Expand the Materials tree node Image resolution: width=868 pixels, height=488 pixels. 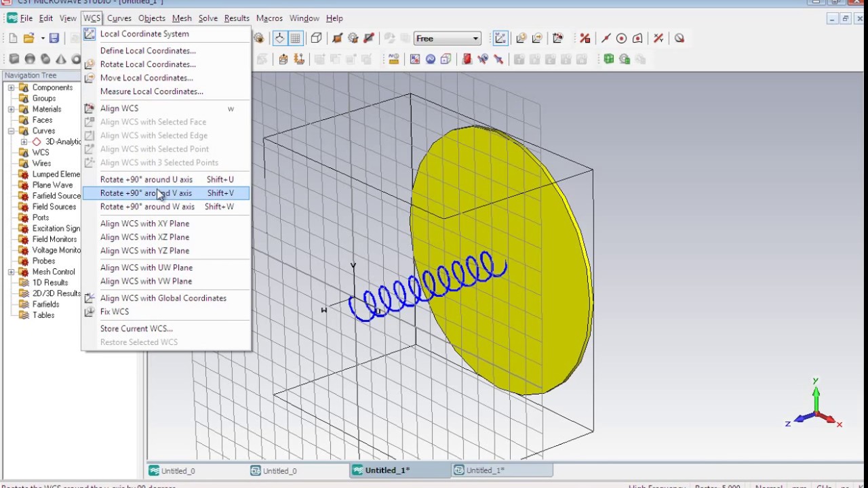point(12,109)
